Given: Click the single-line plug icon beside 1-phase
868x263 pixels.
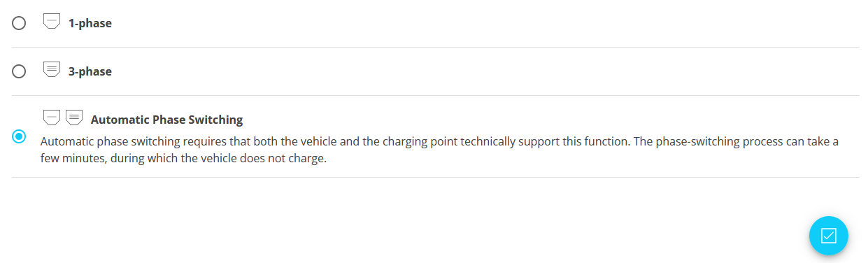Looking at the screenshot, I should tap(52, 22).
